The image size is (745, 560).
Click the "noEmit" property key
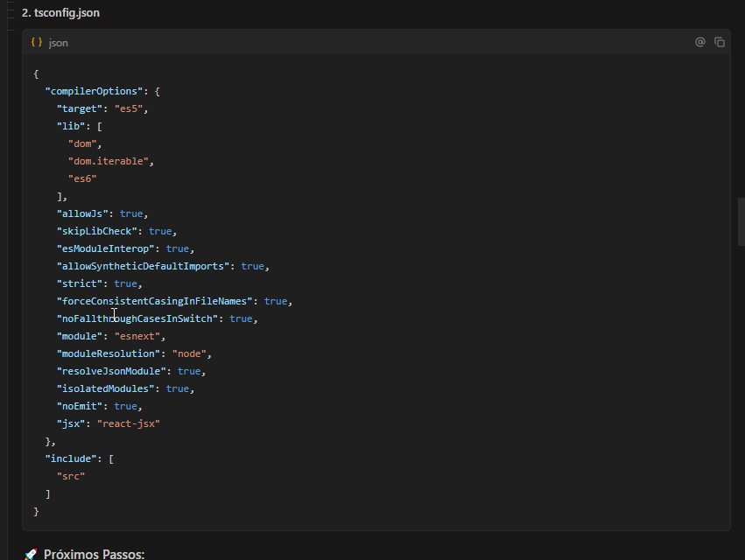point(78,405)
